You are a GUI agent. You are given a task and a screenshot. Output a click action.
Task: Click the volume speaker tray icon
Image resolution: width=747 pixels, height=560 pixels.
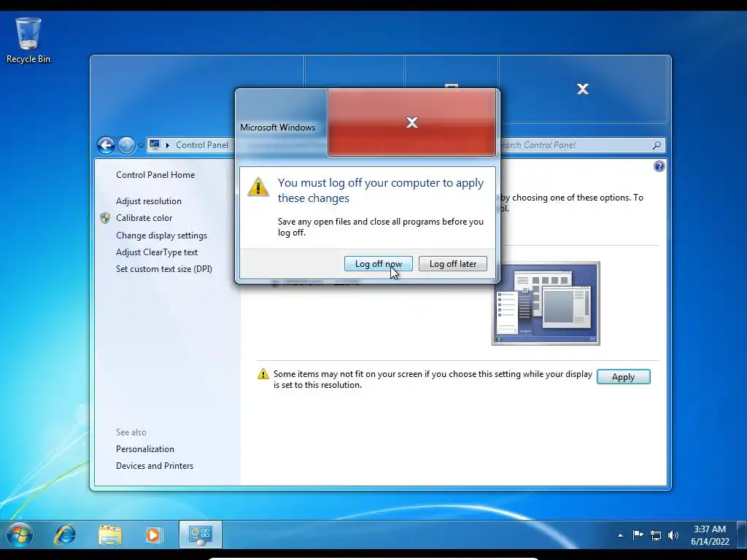673,535
